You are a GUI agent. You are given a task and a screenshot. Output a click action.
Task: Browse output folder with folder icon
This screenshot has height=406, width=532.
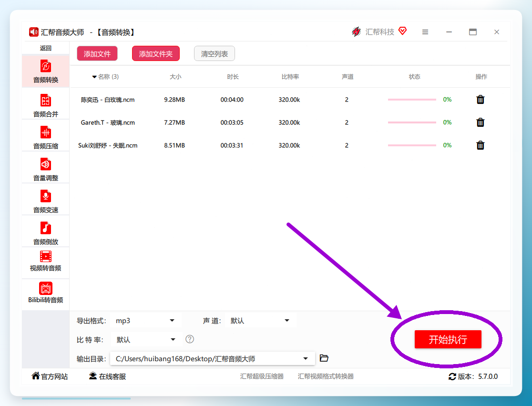324,358
